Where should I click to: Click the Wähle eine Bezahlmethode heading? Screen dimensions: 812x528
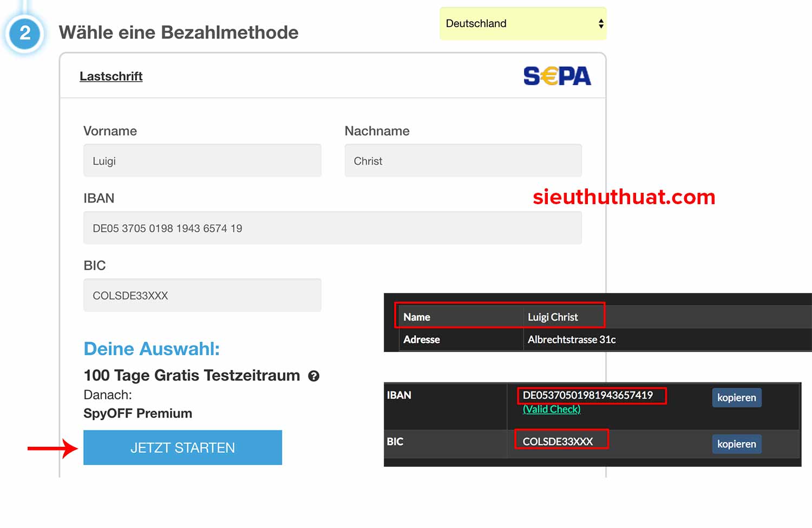(x=179, y=32)
